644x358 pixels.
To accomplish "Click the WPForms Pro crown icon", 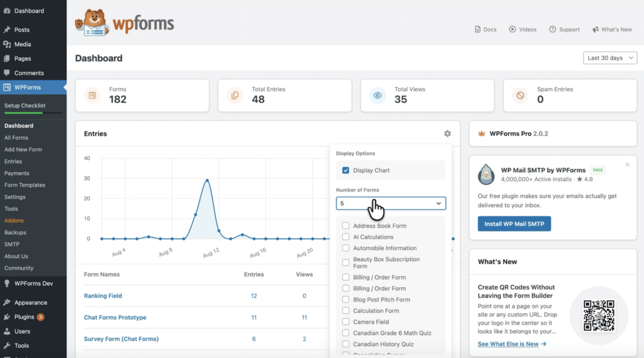I will click(482, 133).
